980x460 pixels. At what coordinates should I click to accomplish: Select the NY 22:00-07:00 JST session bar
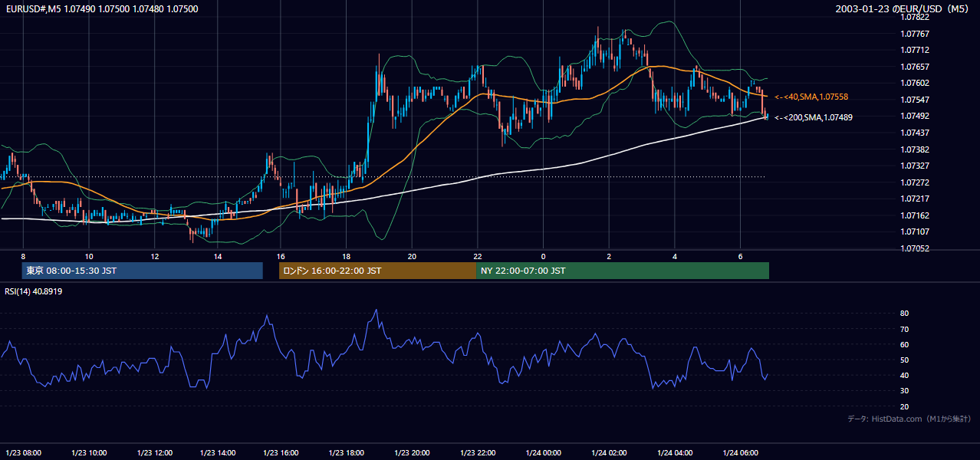click(623, 271)
